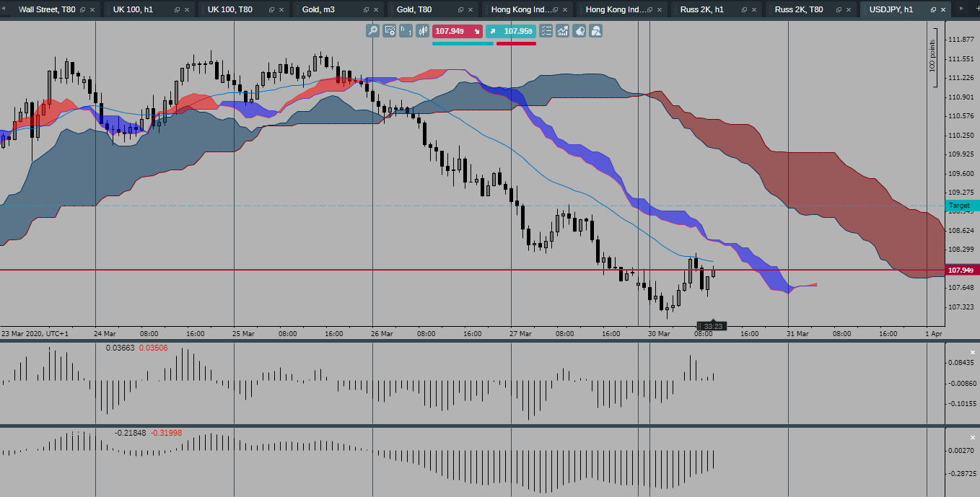980x497 pixels.
Task: Open the checklist orders icon
Action: [x=546, y=31]
